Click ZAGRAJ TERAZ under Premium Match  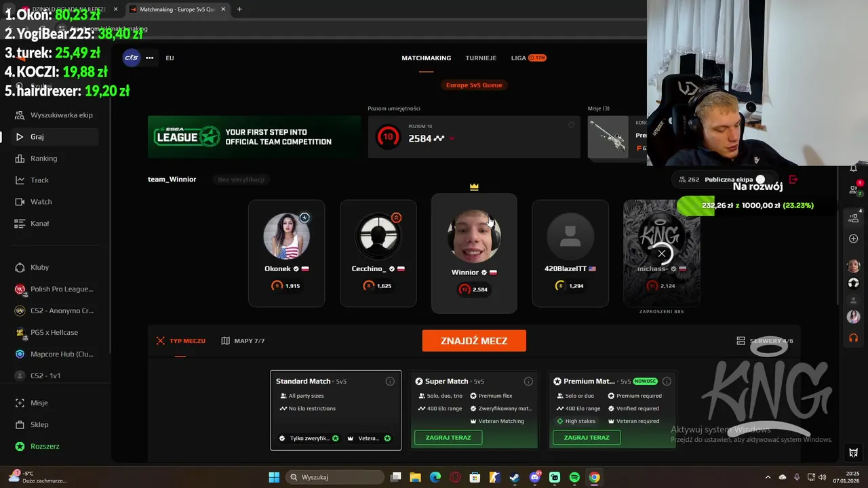pos(587,438)
